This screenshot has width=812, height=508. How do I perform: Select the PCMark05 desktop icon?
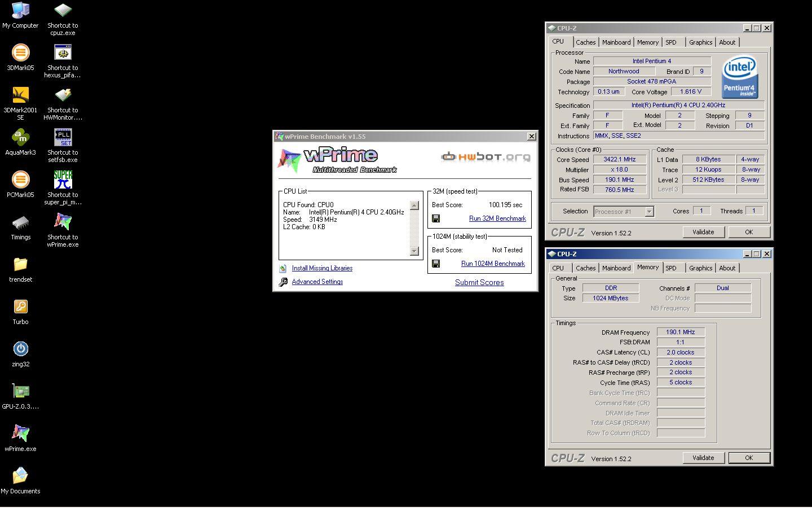[20, 184]
